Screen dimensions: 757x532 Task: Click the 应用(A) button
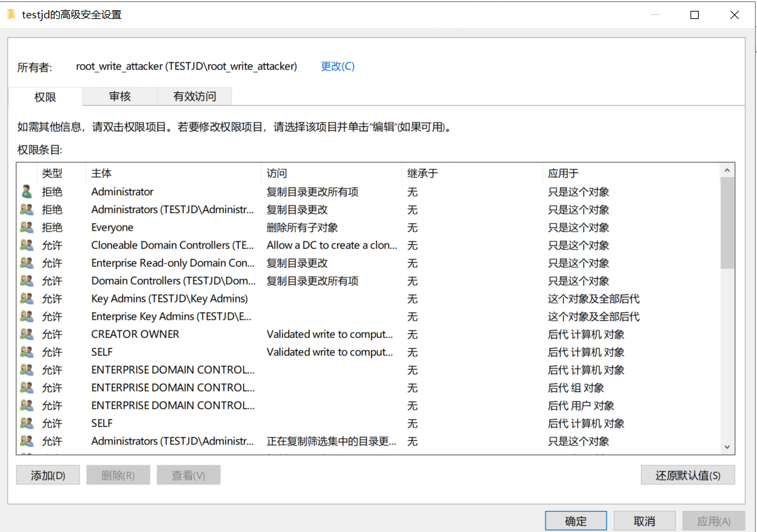coord(714,521)
